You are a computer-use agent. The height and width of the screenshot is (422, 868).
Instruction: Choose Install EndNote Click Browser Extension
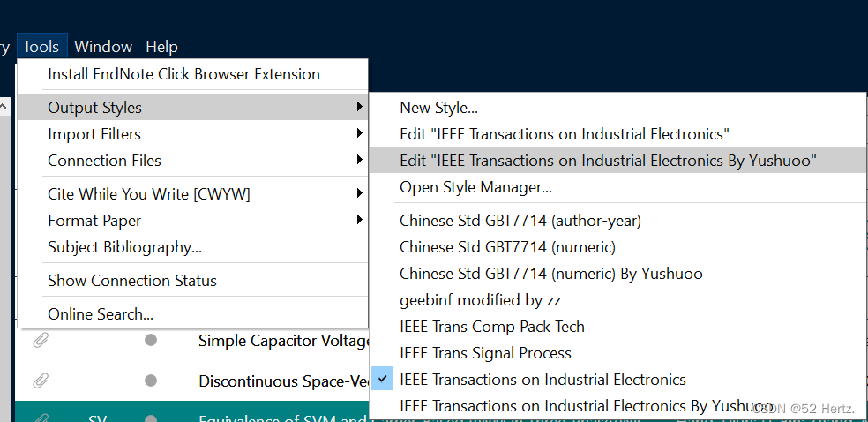tap(192, 74)
